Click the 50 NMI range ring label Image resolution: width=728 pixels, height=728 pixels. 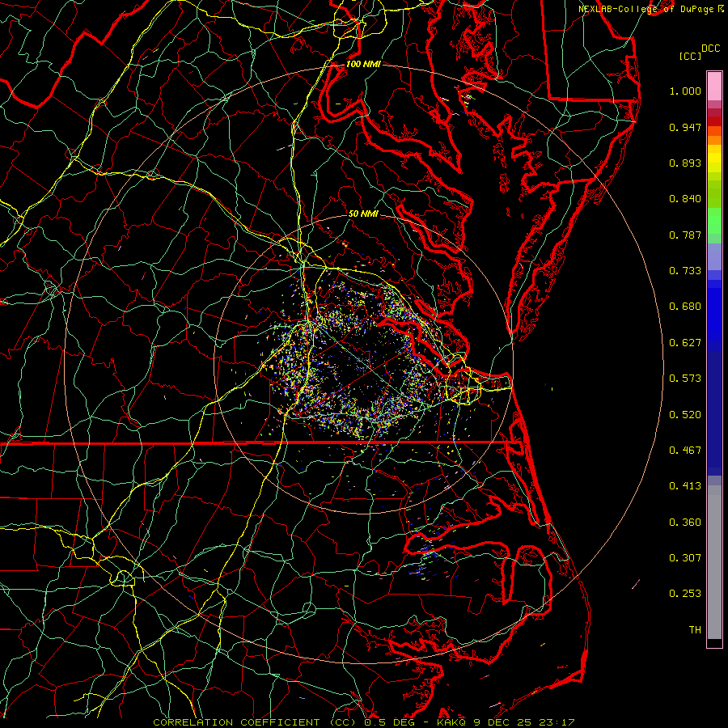(x=363, y=214)
